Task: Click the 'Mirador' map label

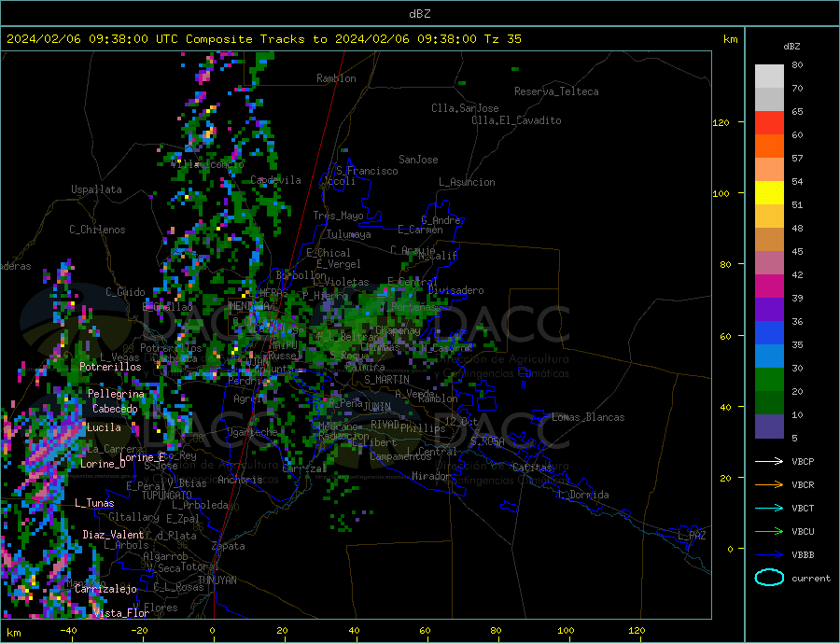Action: [x=431, y=476]
